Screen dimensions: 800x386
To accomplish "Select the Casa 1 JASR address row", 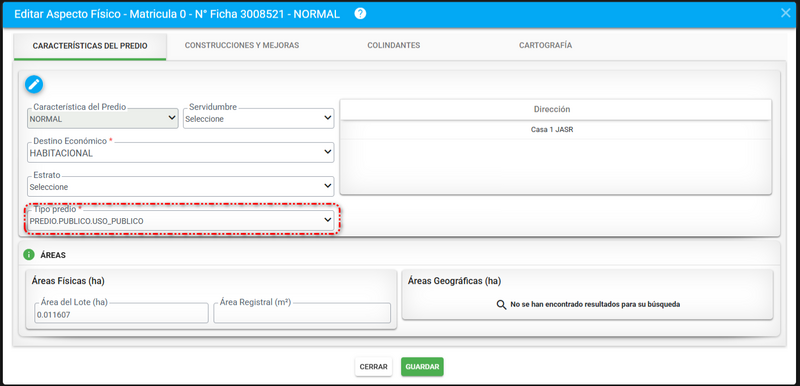I will 555,130.
